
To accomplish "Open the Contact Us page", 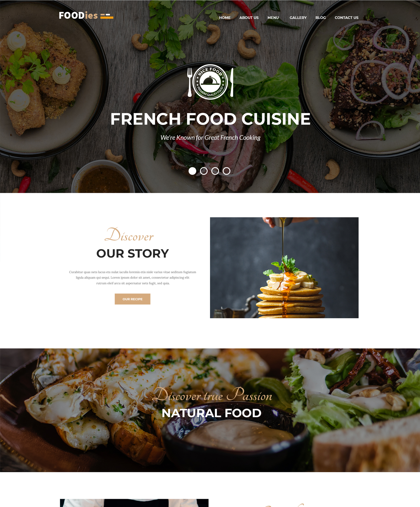I will 346,18.
